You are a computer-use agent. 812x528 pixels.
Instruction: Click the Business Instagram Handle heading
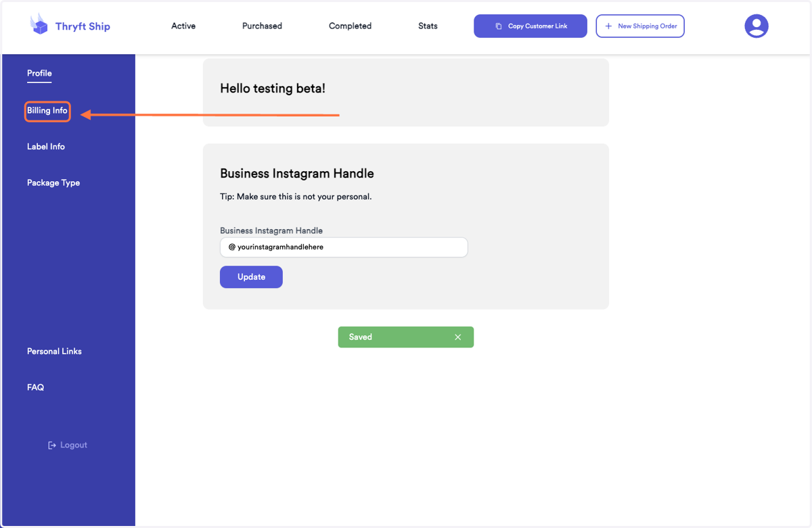(297, 174)
